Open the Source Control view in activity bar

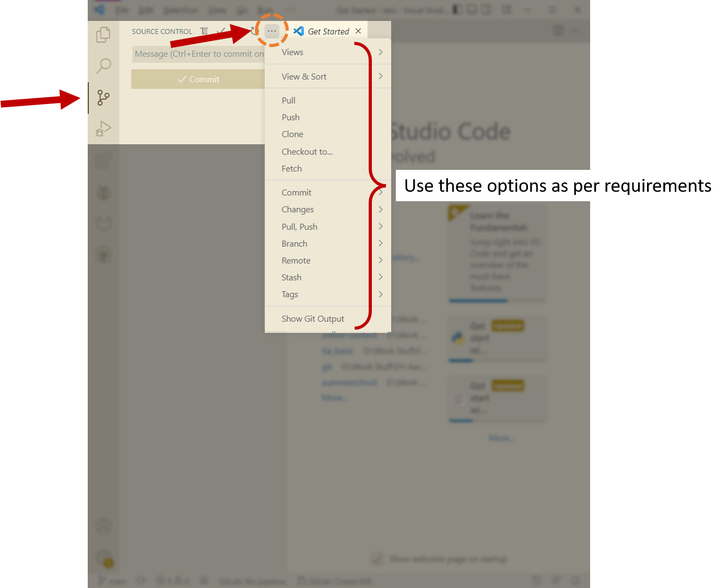coord(103,98)
